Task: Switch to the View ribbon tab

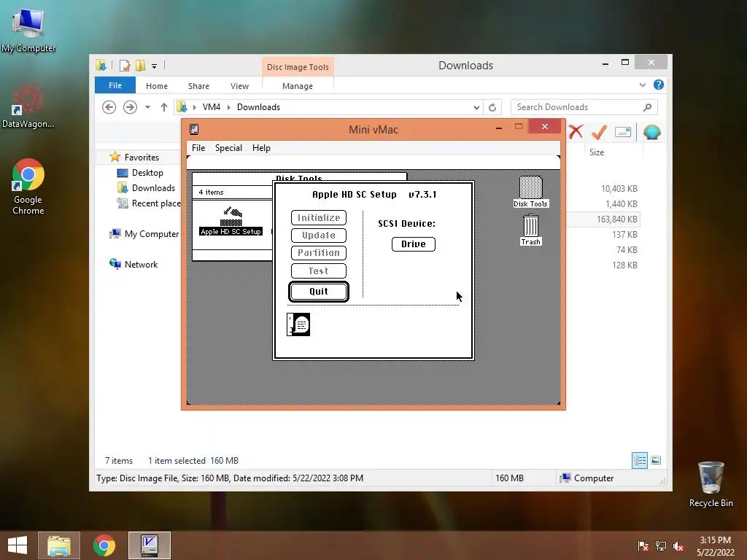Action: tap(239, 86)
